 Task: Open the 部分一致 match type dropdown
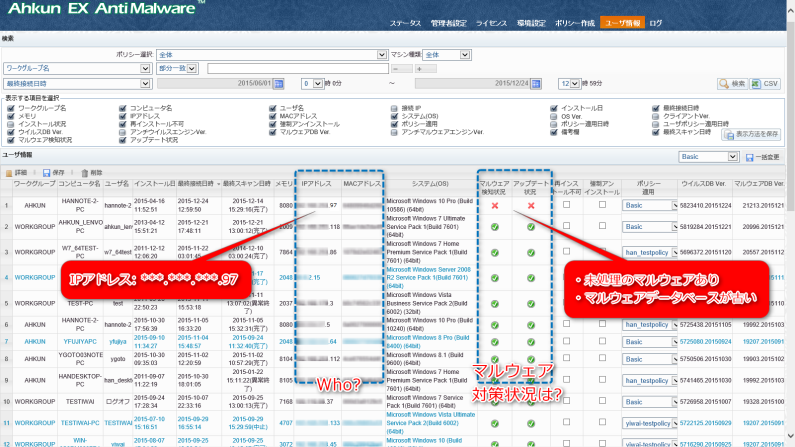click(x=177, y=68)
